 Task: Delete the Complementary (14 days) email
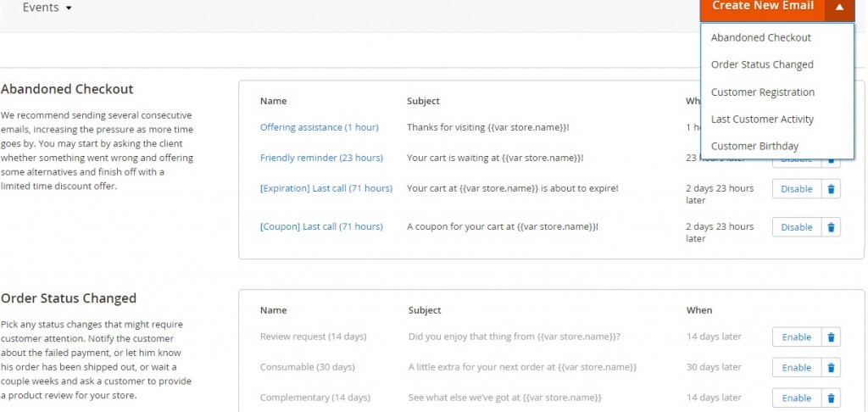[832, 398]
